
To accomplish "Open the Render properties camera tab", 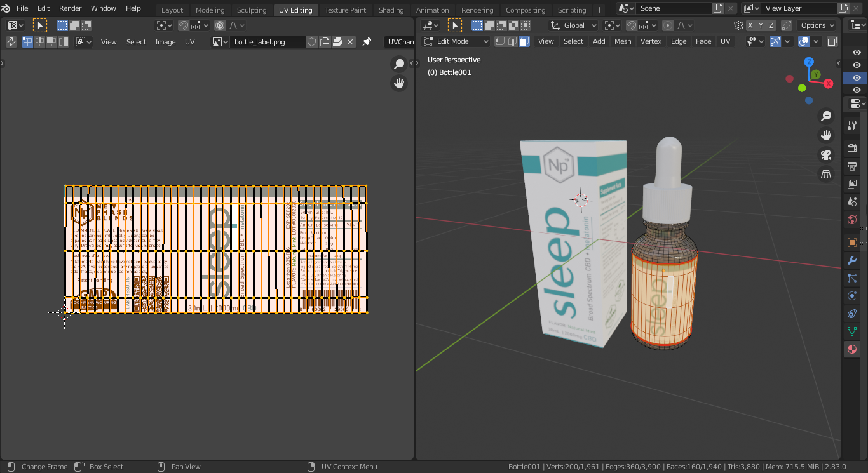I will click(x=851, y=148).
